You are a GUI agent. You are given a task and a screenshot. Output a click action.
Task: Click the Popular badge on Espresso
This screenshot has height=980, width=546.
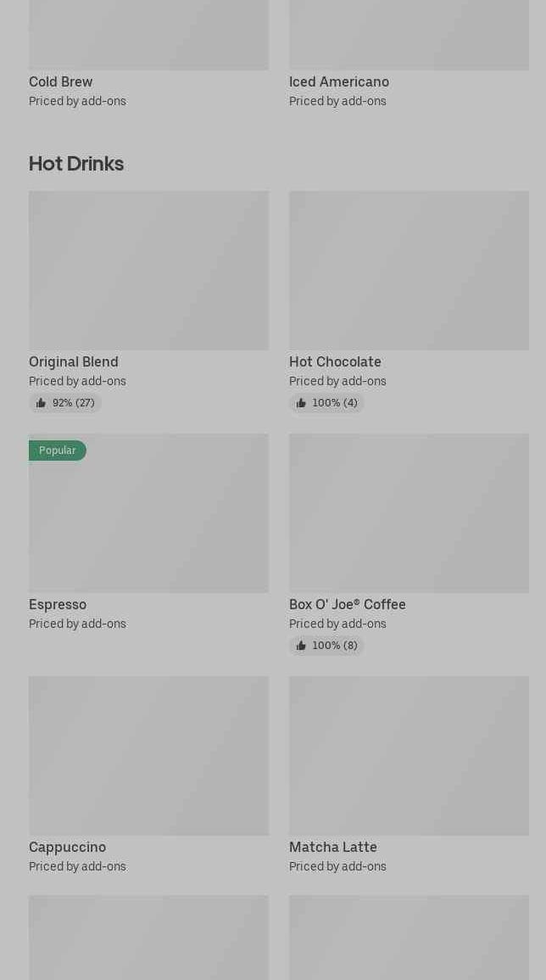tap(58, 451)
